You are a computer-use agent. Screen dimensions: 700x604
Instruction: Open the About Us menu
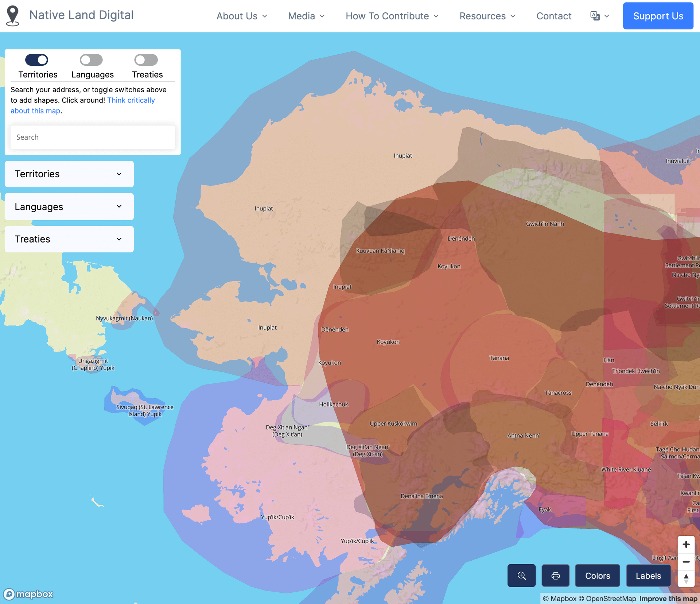click(242, 16)
